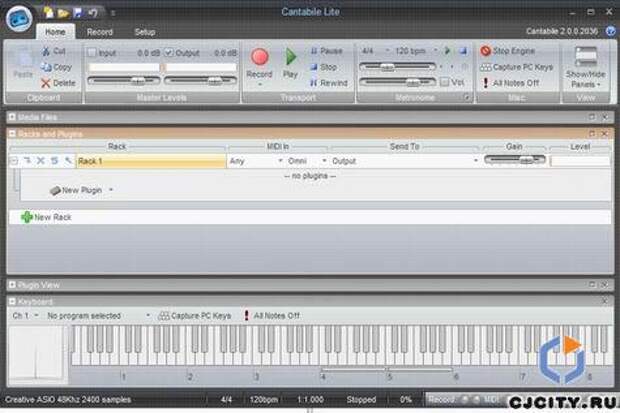Click Stop Engine in the Misc group

point(508,51)
